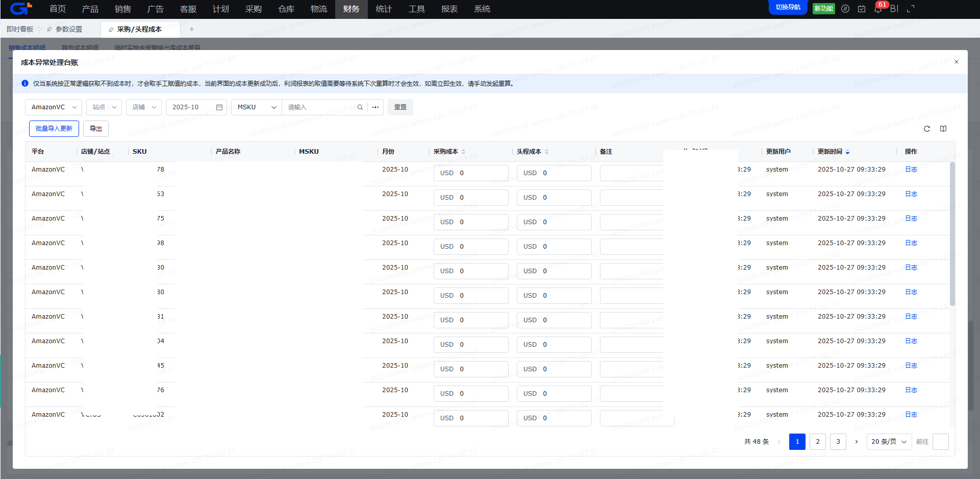980x479 pixels.
Task: Open notification bell with 61 badge
Action: 878,9
